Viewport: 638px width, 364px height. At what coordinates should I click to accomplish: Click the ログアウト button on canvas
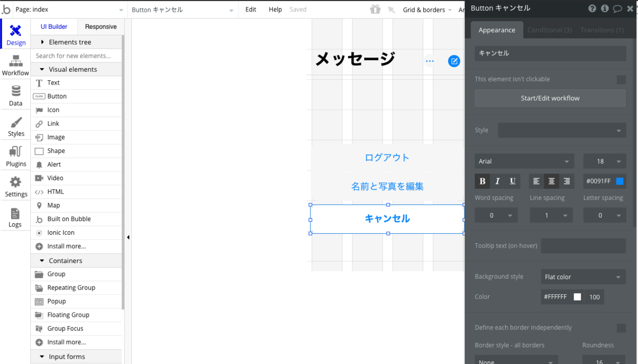(x=387, y=157)
